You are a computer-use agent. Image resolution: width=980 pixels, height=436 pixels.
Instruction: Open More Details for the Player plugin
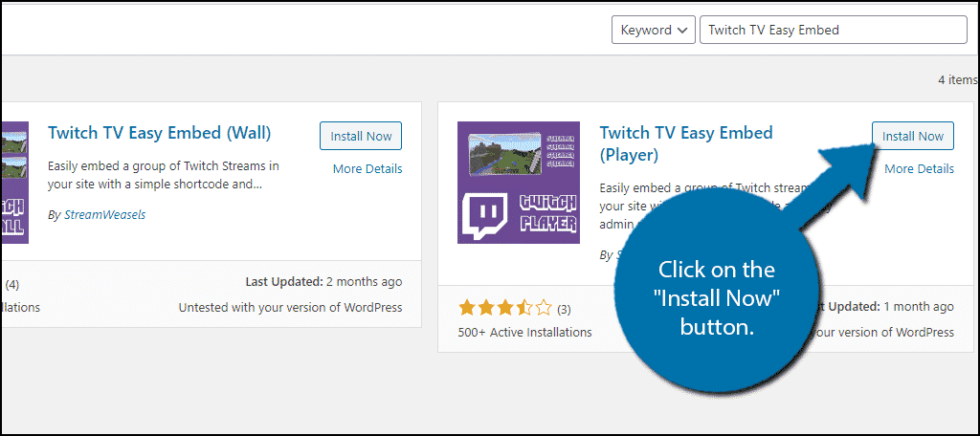click(920, 168)
